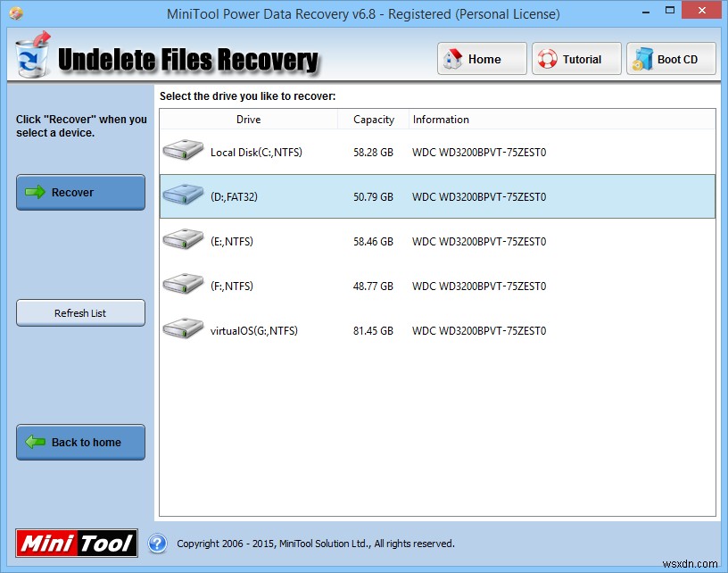Click the Drive column header

248,119
